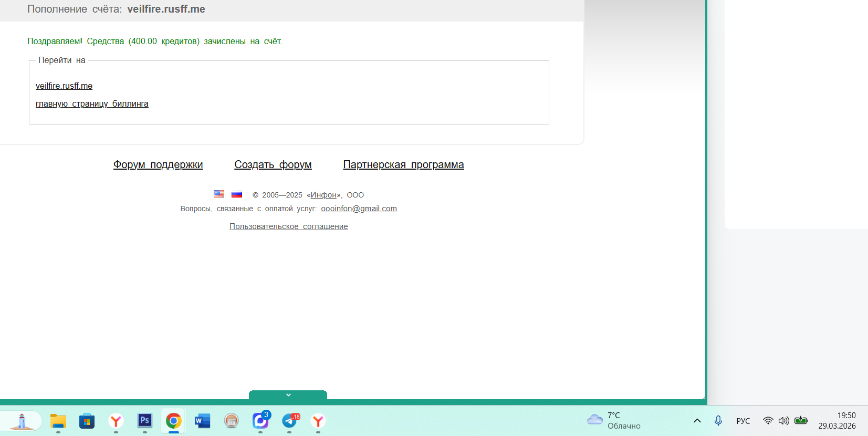868x436 pixels.
Task: Switch to English via US flag
Action: point(219,194)
